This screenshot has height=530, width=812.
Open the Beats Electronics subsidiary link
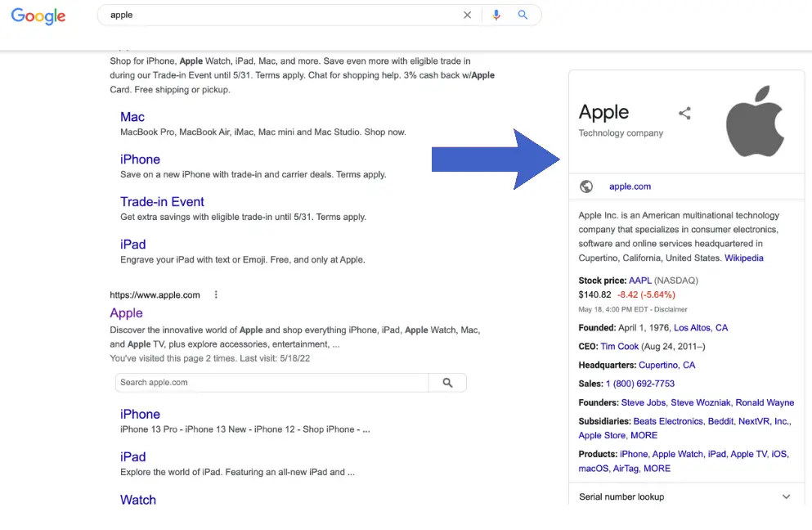click(668, 421)
